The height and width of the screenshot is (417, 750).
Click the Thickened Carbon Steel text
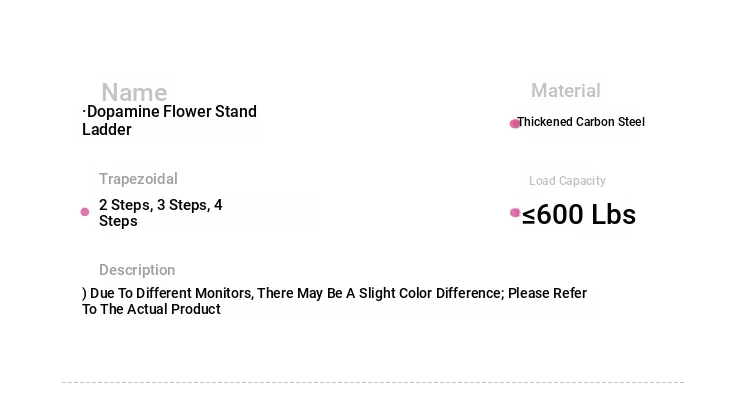[581, 122]
